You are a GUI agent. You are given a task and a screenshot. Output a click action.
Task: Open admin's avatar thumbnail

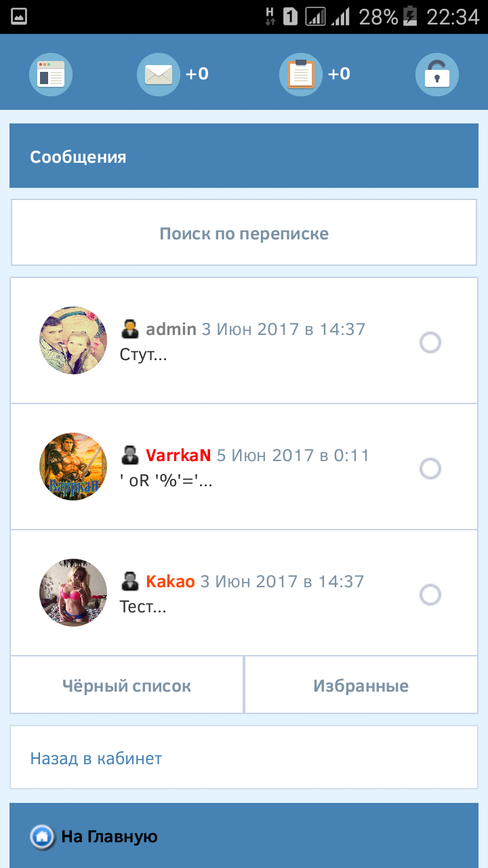73,340
